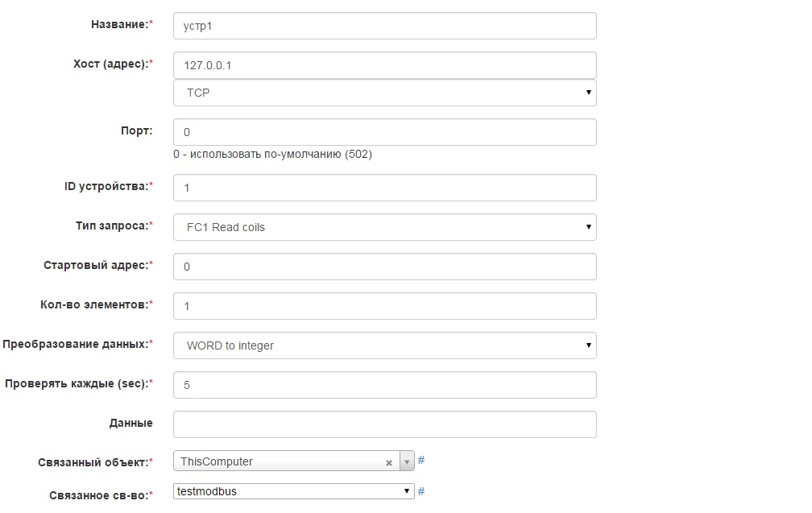Image resolution: width=812 pixels, height=513 pixels.
Task: Open the testmodbus property dropdown
Action: point(293,491)
